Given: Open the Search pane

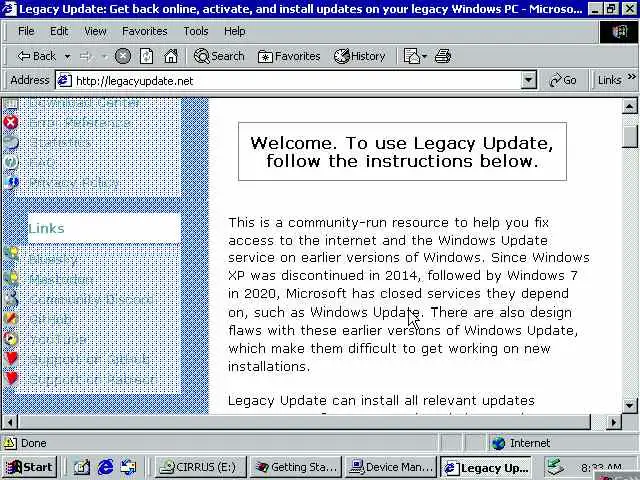Looking at the screenshot, I should (x=219, y=56).
